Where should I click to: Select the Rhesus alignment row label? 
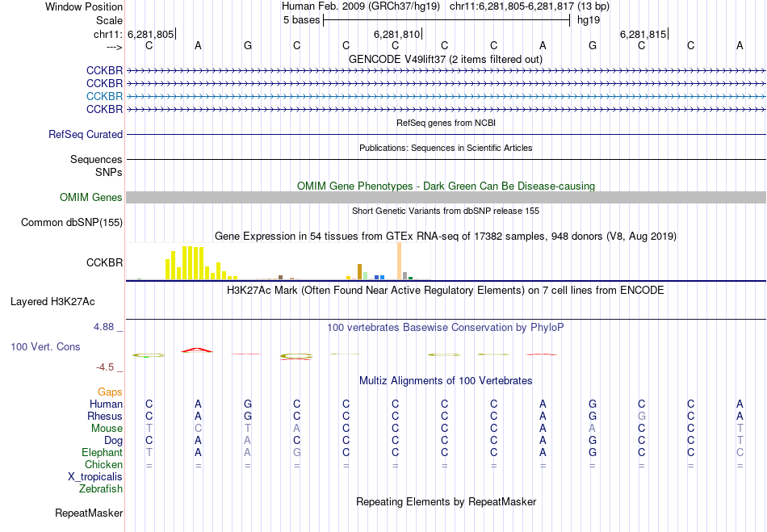[105, 416]
